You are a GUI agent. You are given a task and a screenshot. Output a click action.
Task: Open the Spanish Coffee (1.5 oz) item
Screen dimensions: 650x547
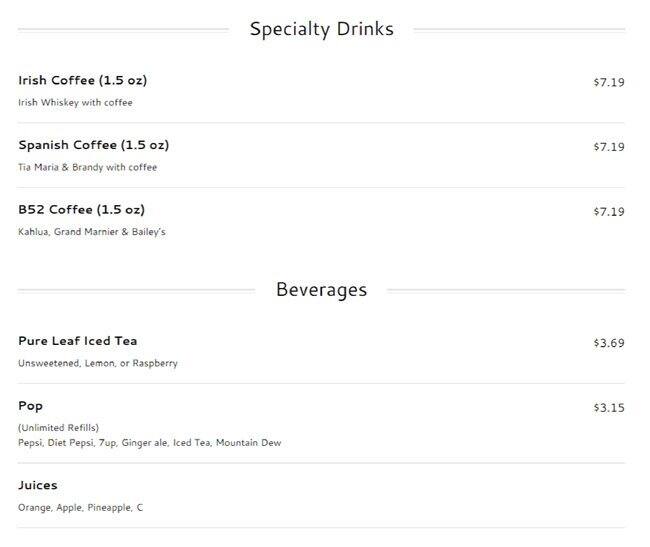click(x=93, y=145)
